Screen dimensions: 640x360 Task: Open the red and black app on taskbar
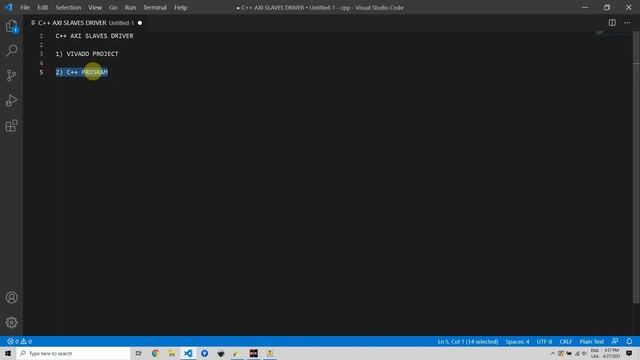(253, 353)
